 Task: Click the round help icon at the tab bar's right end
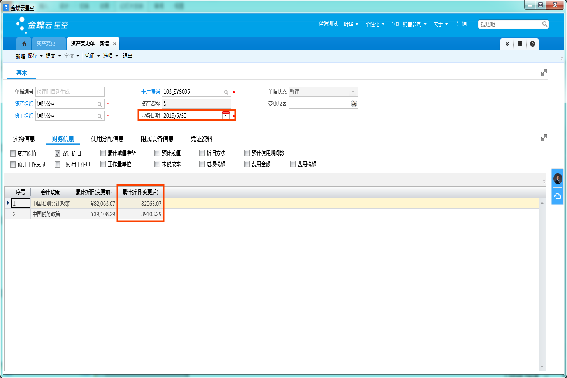tap(532, 44)
